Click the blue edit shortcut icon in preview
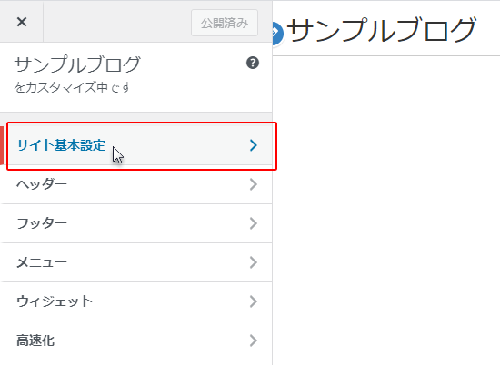 coord(278,33)
